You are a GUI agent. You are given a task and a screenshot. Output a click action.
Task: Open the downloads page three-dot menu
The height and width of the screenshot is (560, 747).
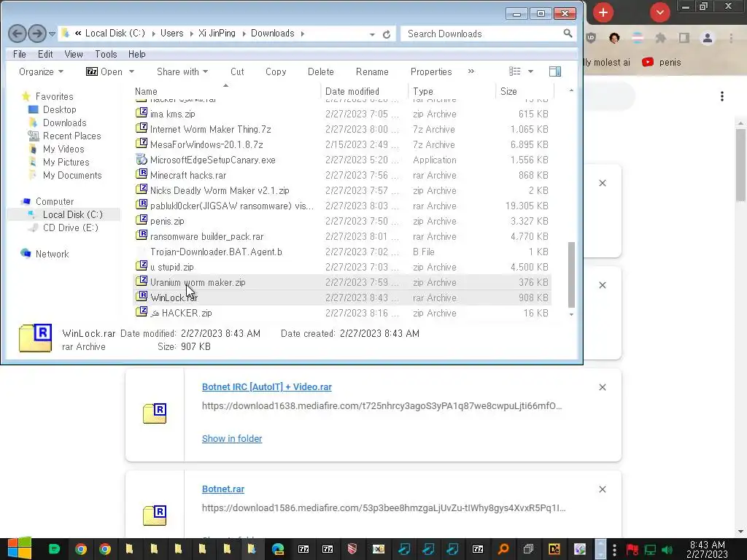[722, 96]
